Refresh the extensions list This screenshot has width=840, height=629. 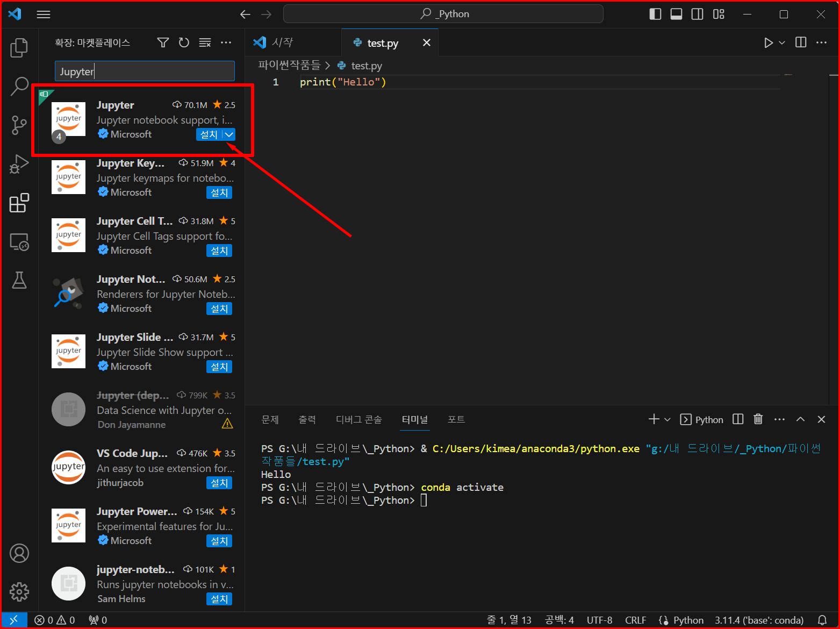(x=184, y=42)
